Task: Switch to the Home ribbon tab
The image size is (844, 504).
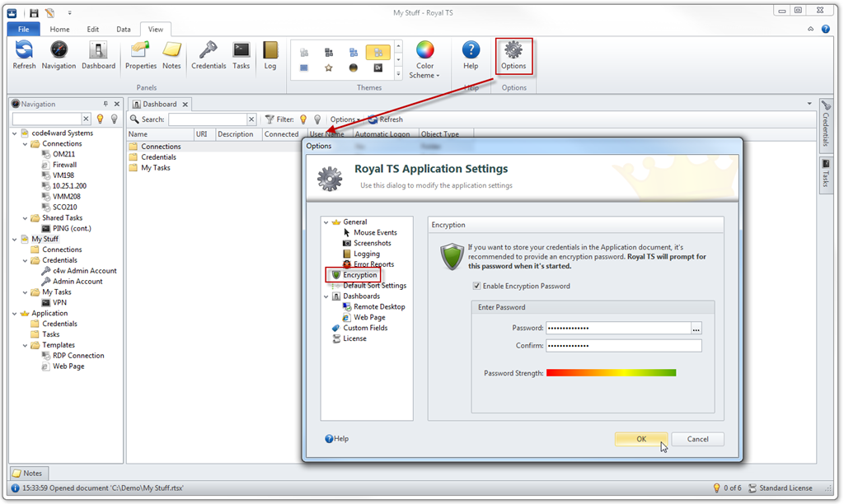Action: coord(59,29)
